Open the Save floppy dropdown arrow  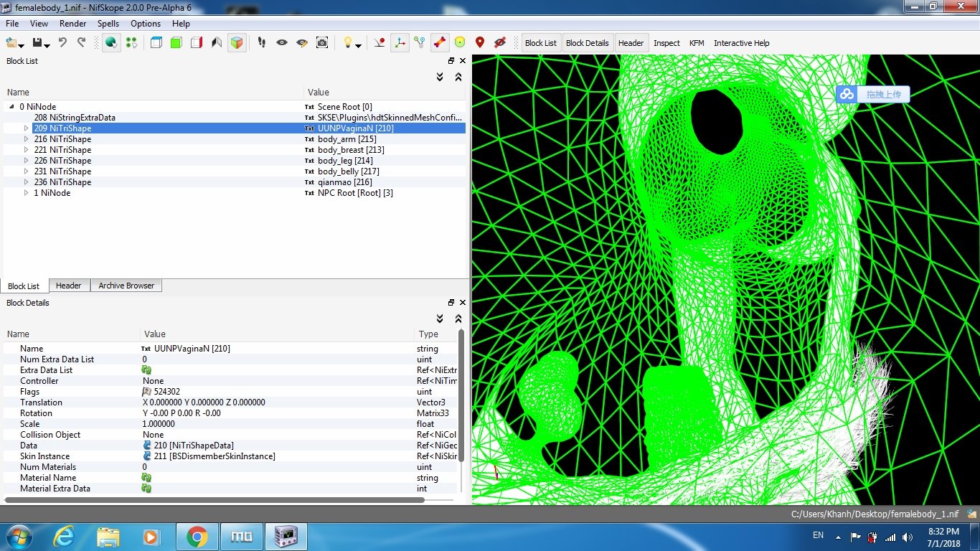coord(47,45)
